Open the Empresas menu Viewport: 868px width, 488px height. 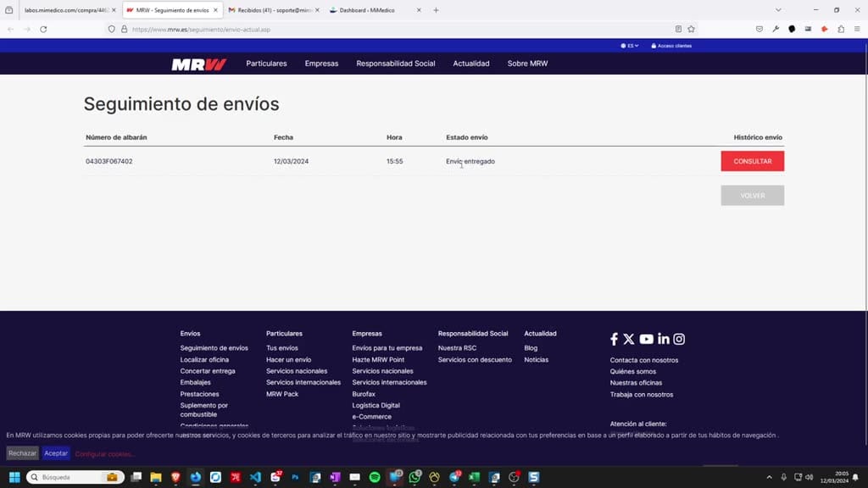[321, 64]
